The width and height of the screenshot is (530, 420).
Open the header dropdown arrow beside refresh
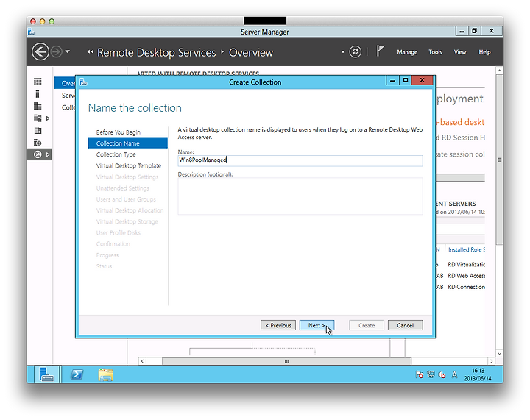(x=343, y=51)
